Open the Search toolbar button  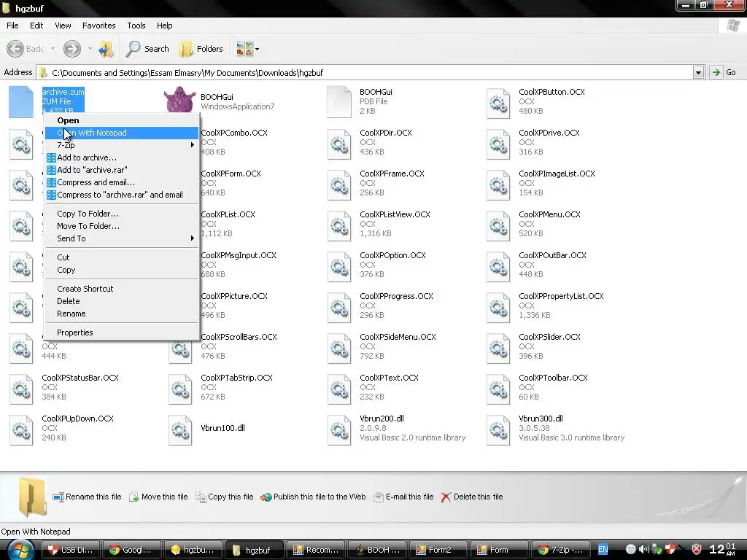147,49
